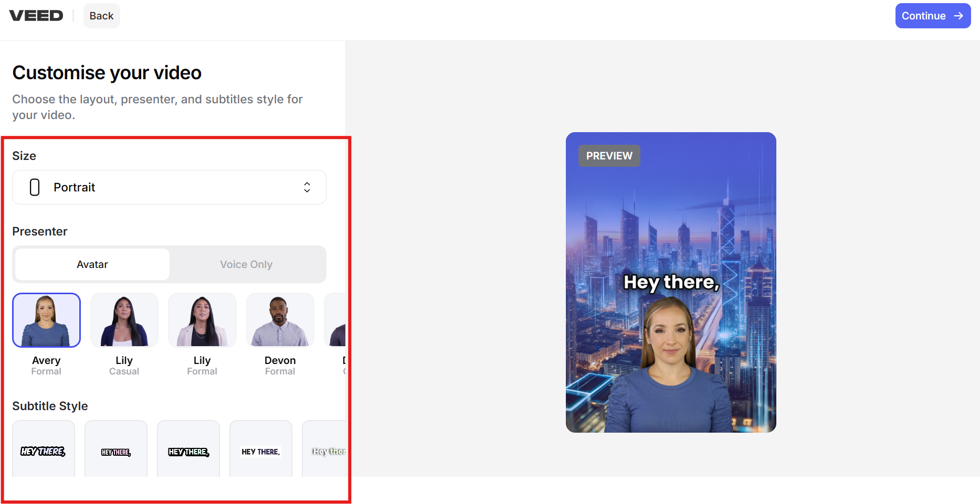The width and height of the screenshot is (980, 504).
Task: Choose the third black-outlined subtitle style
Action: 188,451
